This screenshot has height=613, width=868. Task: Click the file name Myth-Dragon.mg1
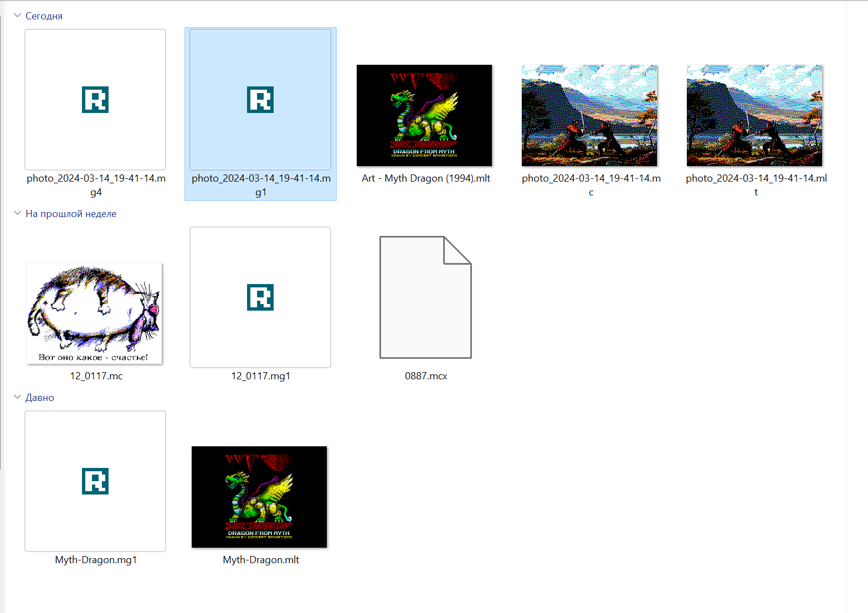pyautogui.click(x=96, y=560)
